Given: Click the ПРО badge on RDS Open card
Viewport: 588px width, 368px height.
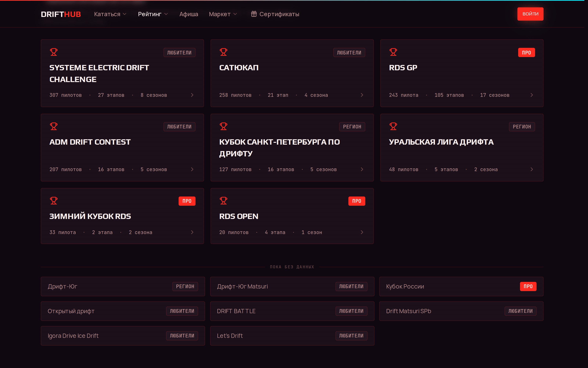Looking at the screenshot, I should (356, 201).
